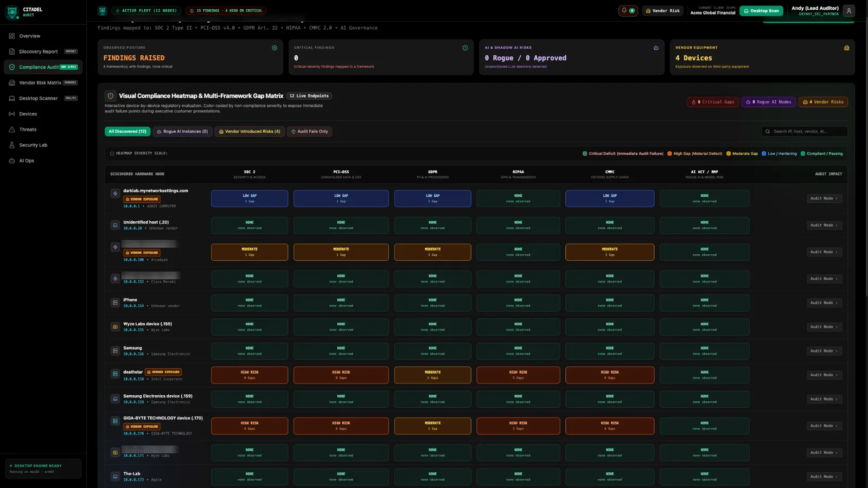The height and width of the screenshot is (488, 868).
Task: Toggle the Audit Fails Only filter
Action: [x=309, y=131]
